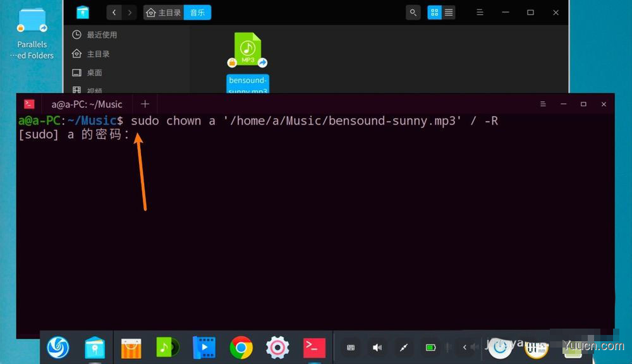Select the a@a-PC: ~/Music terminal tab
Viewport: 632px width, 364px height.
[87, 104]
